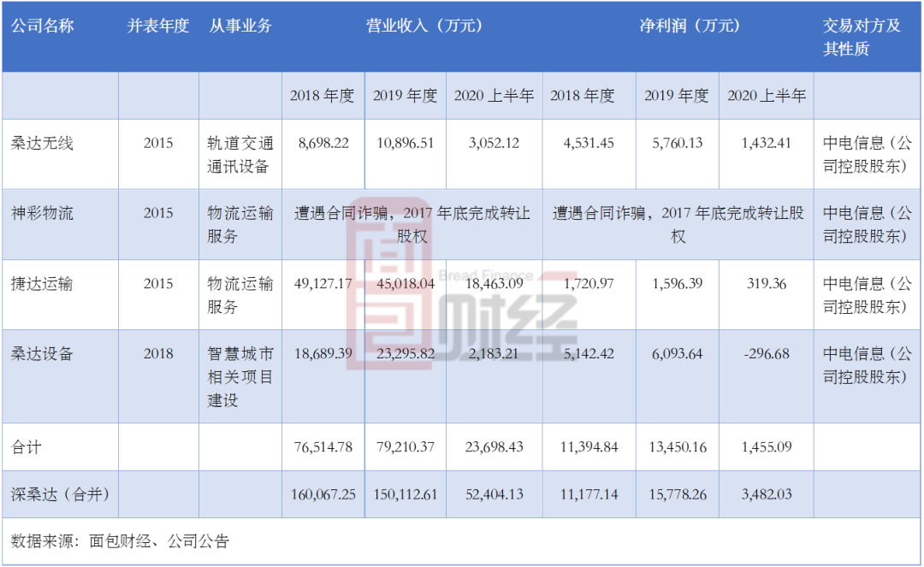Click consolidated revenue 52,404.13

pos(494,494)
